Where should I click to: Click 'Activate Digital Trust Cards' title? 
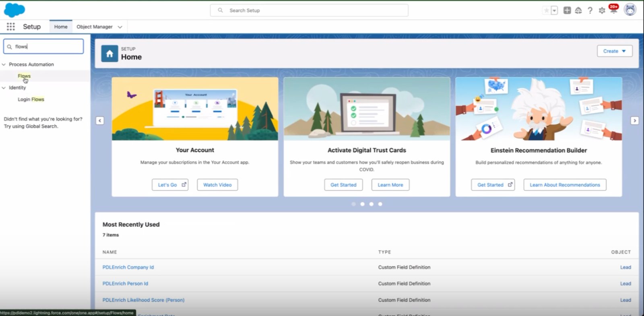coord(367,150)
